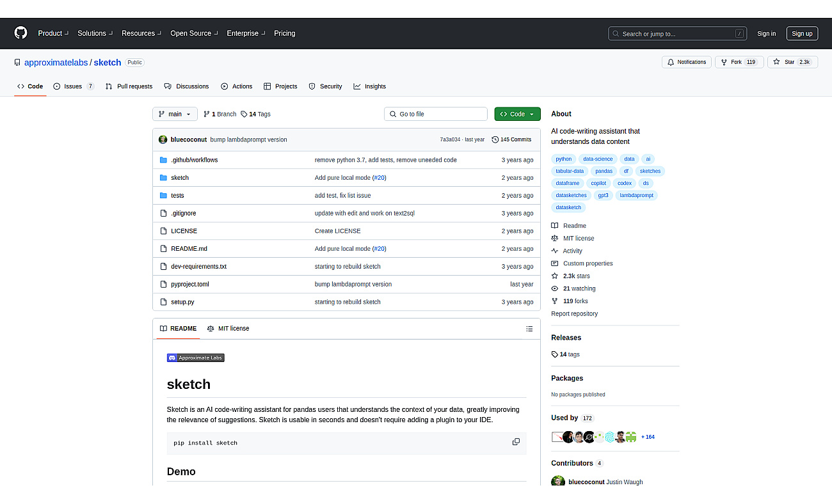Select the MIT license tab
This screenshot has width=832, height=504.
(x=228, y=328)
